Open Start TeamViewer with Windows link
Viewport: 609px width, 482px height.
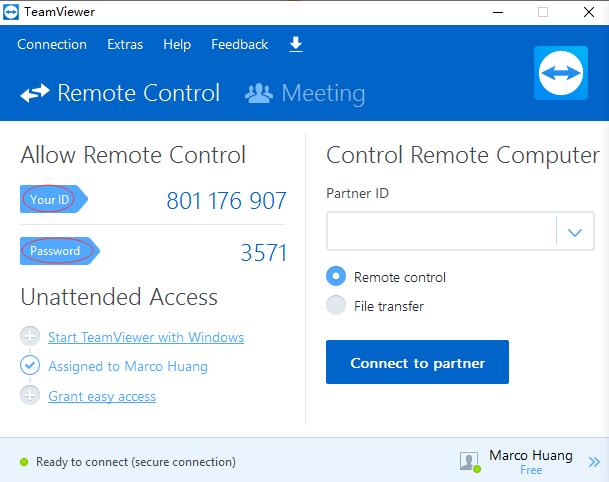click(146, 337)
